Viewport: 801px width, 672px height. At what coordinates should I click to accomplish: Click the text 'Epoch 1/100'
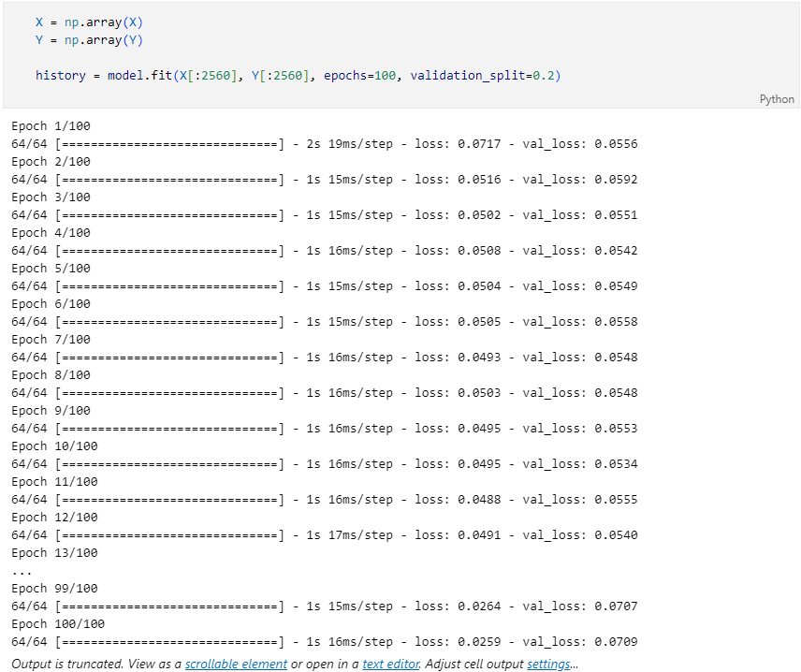(51, 125)
